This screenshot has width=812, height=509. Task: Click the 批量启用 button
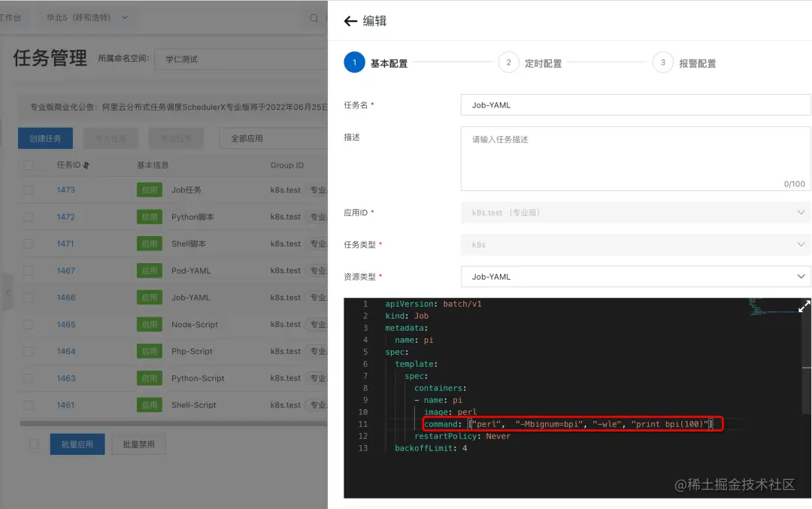[x=77, y=444]
